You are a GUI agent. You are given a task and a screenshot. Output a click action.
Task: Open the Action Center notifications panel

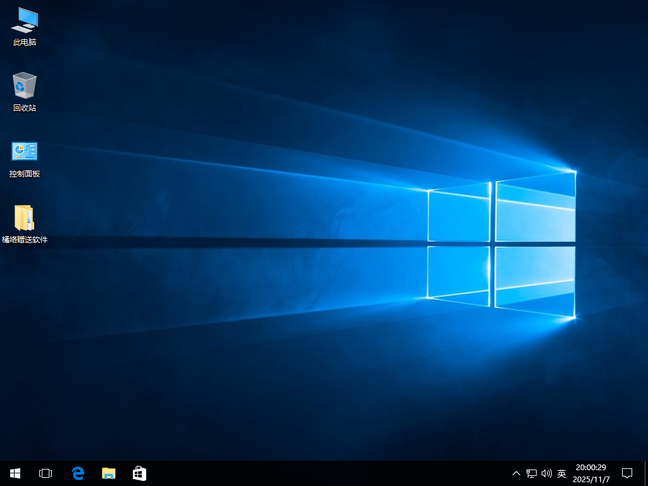[627, 473]
